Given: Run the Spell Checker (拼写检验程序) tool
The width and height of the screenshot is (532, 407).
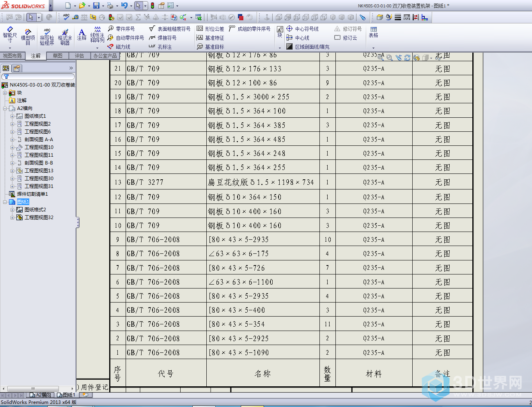Looking at the screenshot, I should pos(47,37).
